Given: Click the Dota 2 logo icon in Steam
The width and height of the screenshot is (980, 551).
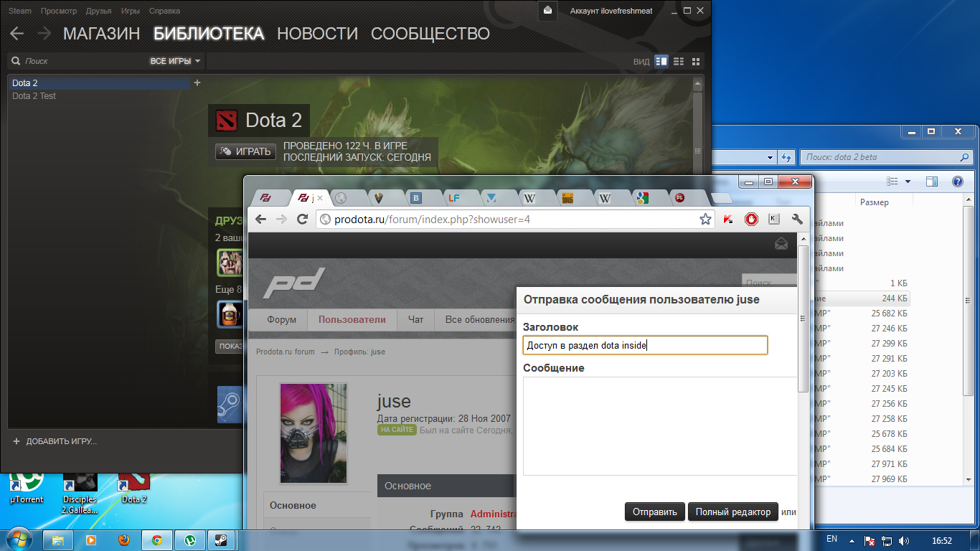Looking at the screenshot, I should 227,121.
